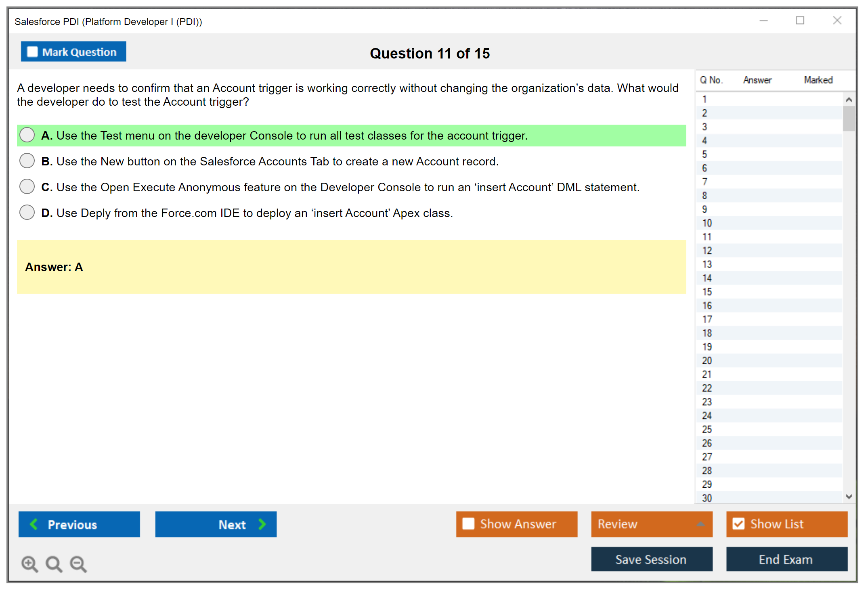
Task: Jump to question 20 in list
Action: point(707,361)
